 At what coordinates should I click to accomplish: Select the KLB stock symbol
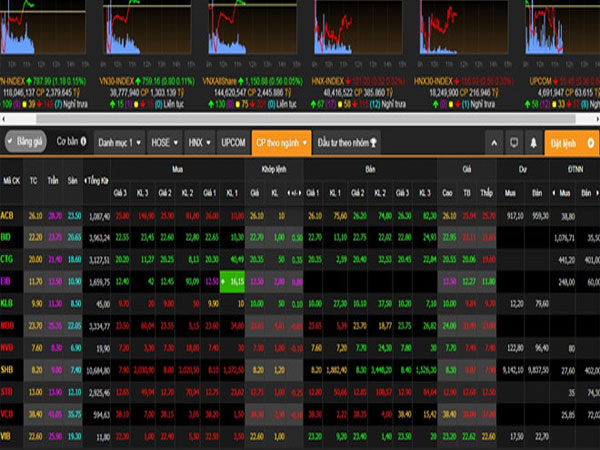pos(7,303)
